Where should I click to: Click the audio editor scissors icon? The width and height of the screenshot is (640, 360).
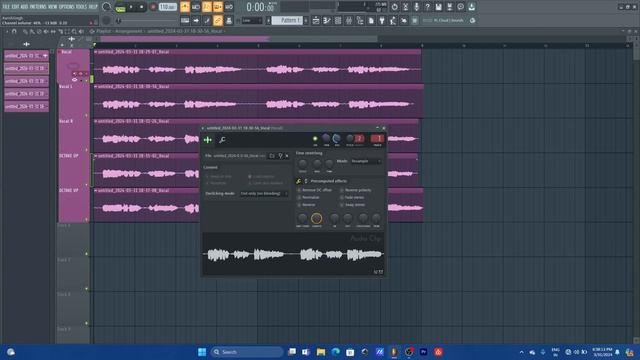tap(405, 7)
